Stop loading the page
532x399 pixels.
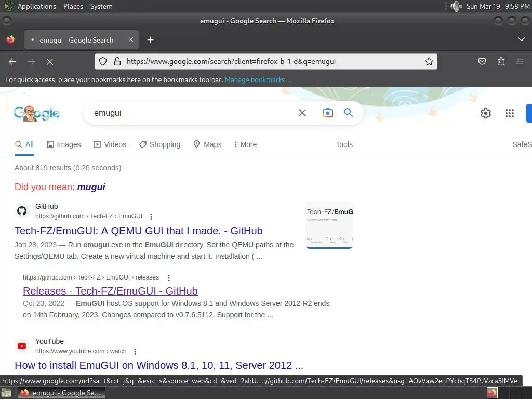point(50,61)
